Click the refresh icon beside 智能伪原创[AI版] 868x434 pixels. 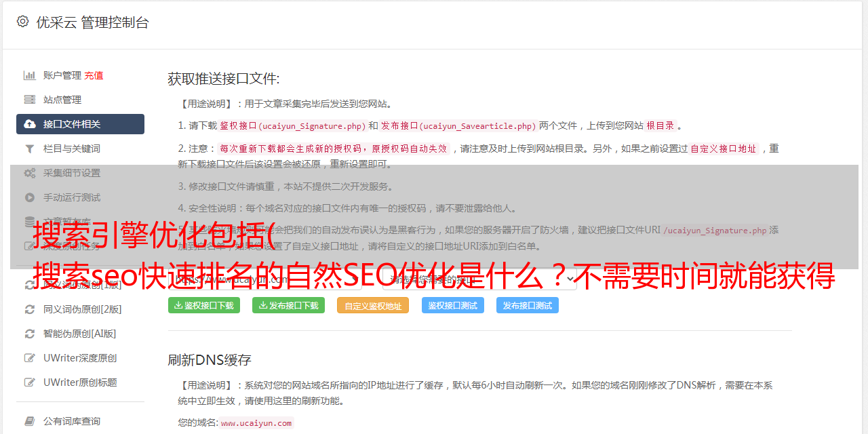coord(30,334)
